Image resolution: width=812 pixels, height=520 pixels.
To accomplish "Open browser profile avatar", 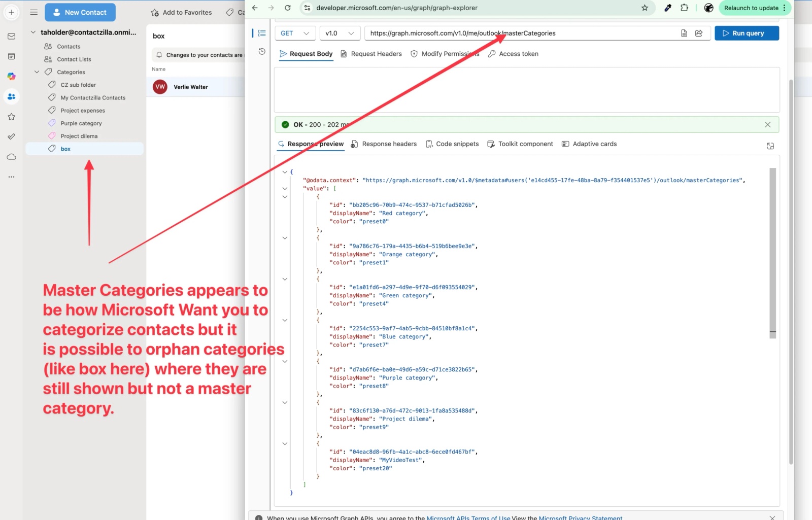I will pos(709,8).
